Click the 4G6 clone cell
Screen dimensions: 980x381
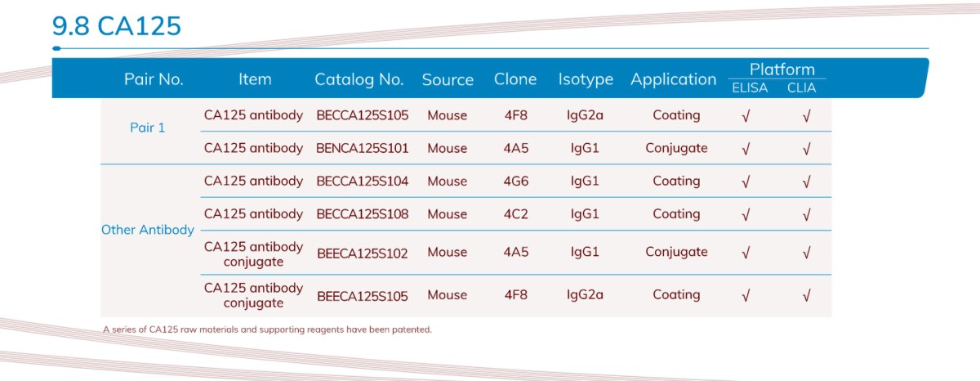click(515, 182)
